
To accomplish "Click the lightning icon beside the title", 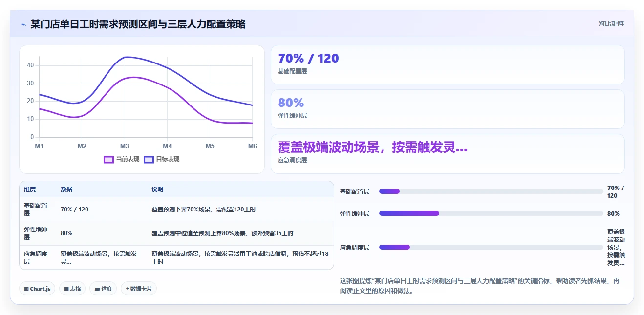I will 23,24.
